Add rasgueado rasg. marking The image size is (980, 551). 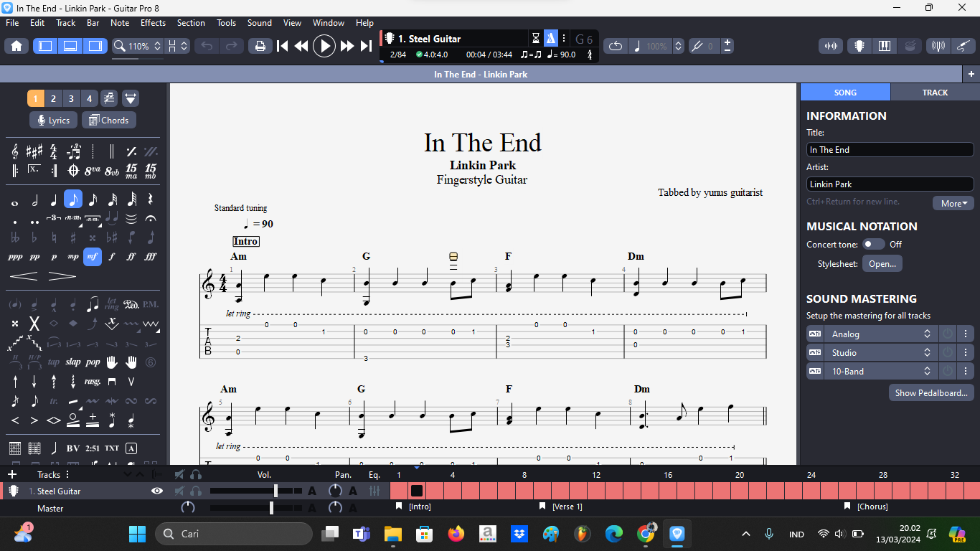point(92,382)
